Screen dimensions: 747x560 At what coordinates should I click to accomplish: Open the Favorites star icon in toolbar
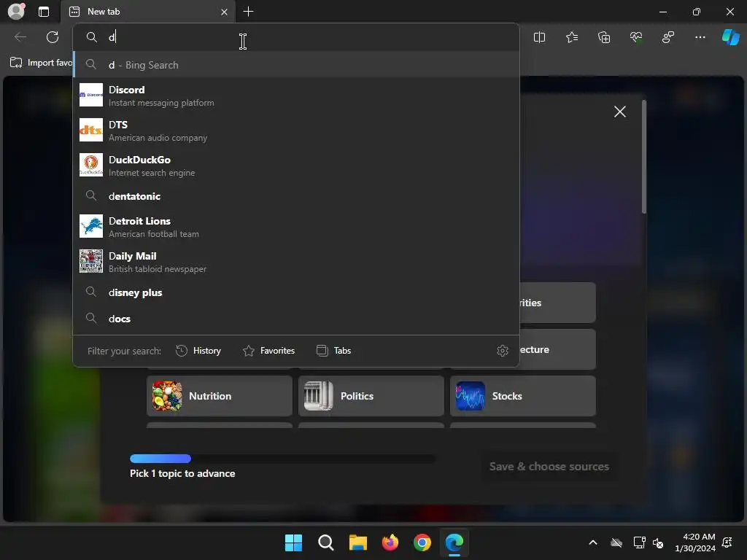tap(572, 37)
